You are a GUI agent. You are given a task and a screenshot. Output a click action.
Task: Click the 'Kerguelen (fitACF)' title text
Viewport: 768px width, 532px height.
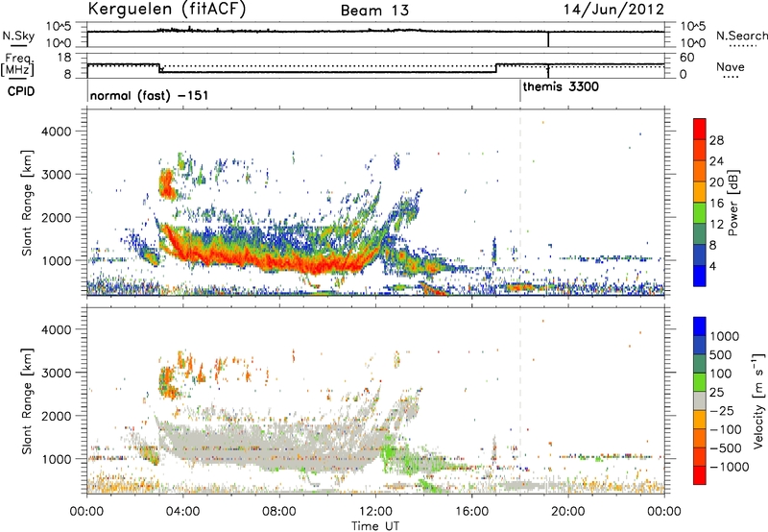[166, 10]
